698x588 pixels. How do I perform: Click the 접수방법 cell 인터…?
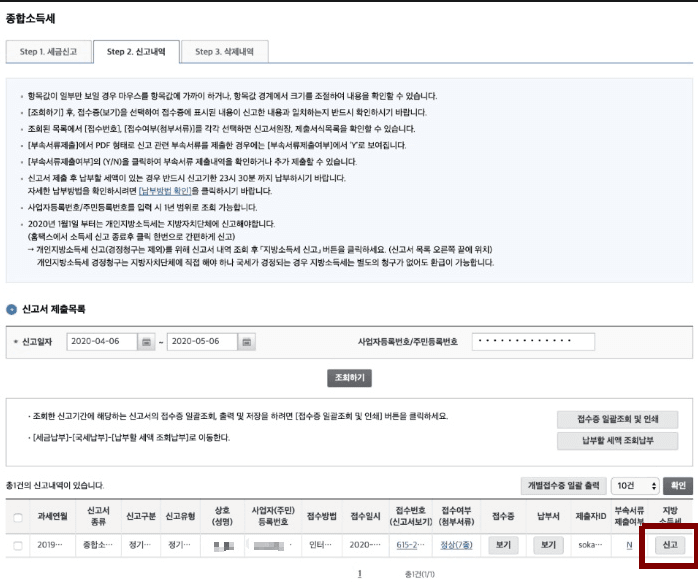pyautogui.click(x=321, y=545)
